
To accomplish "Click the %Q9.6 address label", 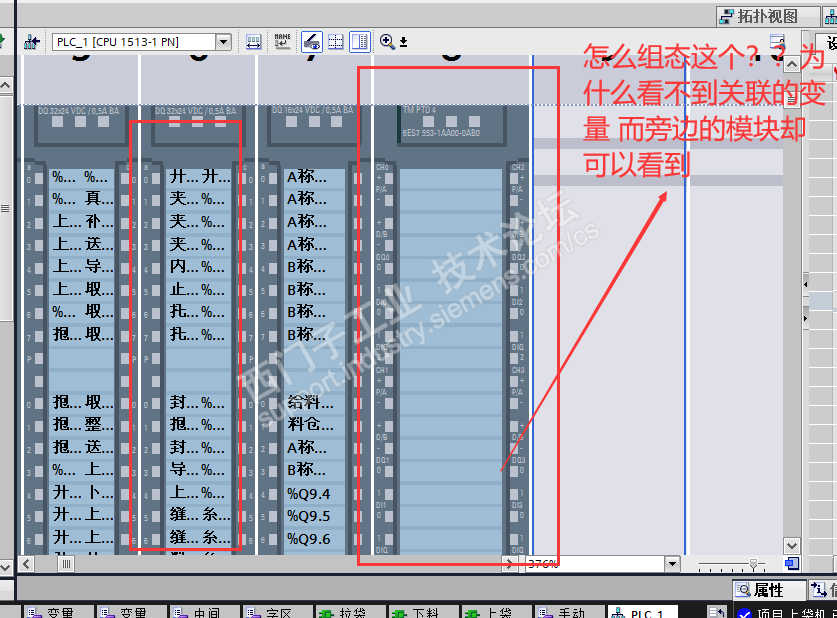I will [x=309, y=539].
